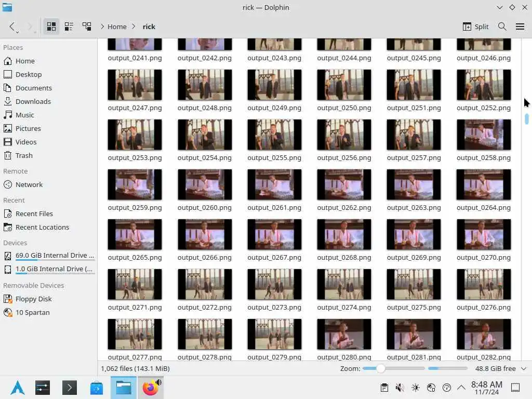The width and height of the screenshot is (532, 399).
Task: Expand the chevron between Home and rick
Action: point(134,26)
